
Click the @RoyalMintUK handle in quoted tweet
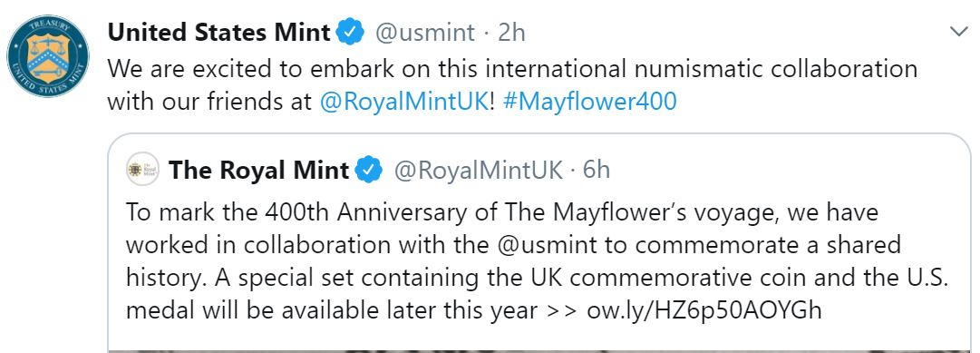coord(478,171)
